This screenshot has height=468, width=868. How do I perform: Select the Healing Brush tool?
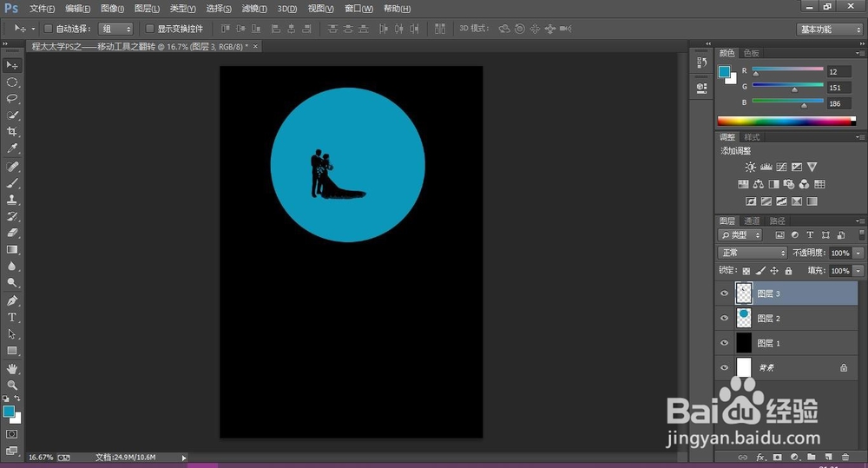(x=11, y=167)
